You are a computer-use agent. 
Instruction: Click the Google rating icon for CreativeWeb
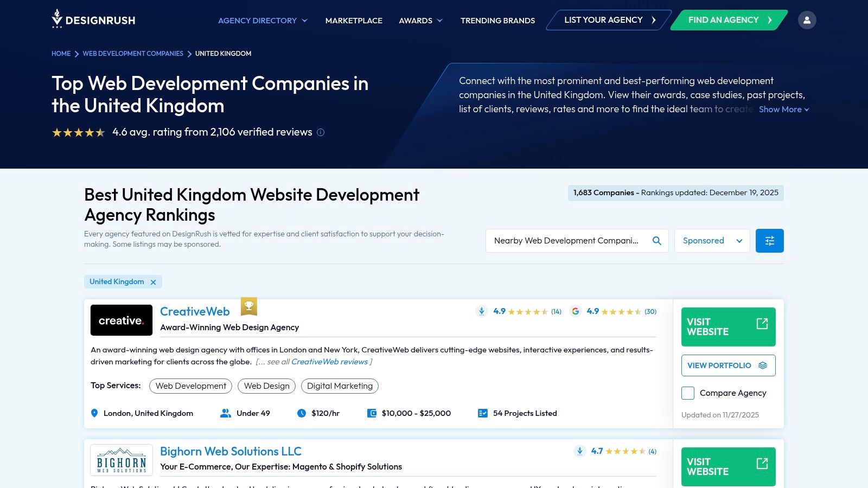coord(576,311)
